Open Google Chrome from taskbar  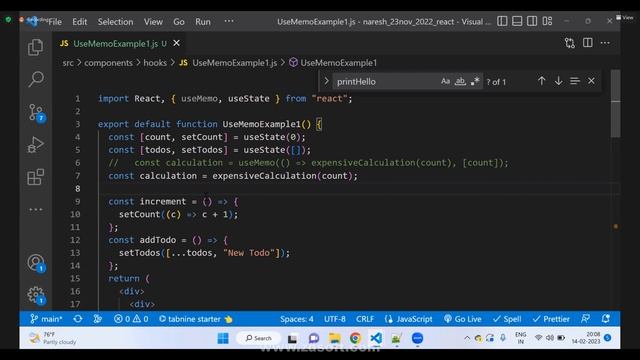tap(356, 338)
